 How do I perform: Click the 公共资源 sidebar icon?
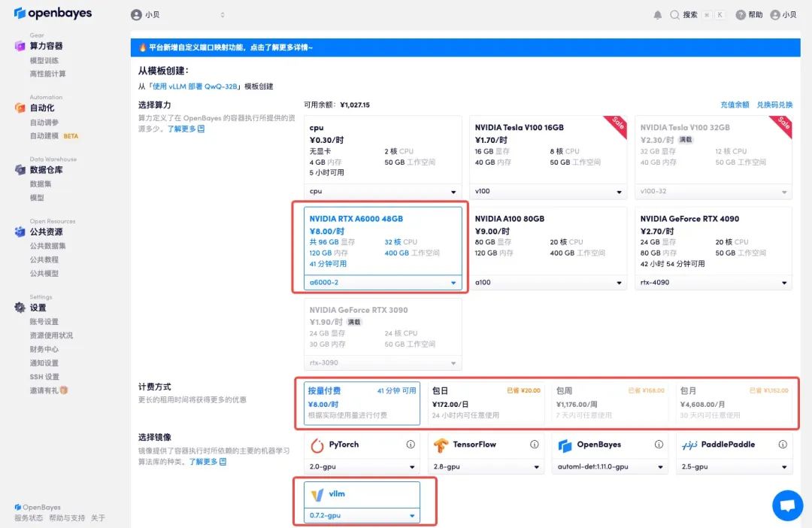coord(20,232)
